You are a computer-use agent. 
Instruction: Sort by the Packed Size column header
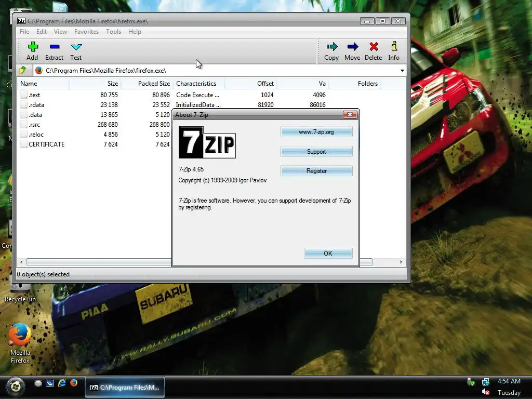point(147,84)
